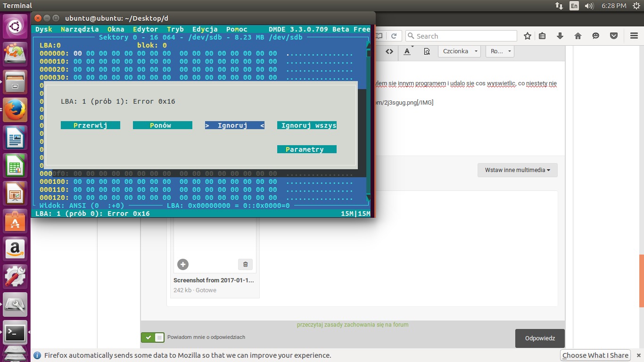Screen dimensions: 644x362
Task: Launch LibreOffice Writer from the launcher
Action: 15,138
